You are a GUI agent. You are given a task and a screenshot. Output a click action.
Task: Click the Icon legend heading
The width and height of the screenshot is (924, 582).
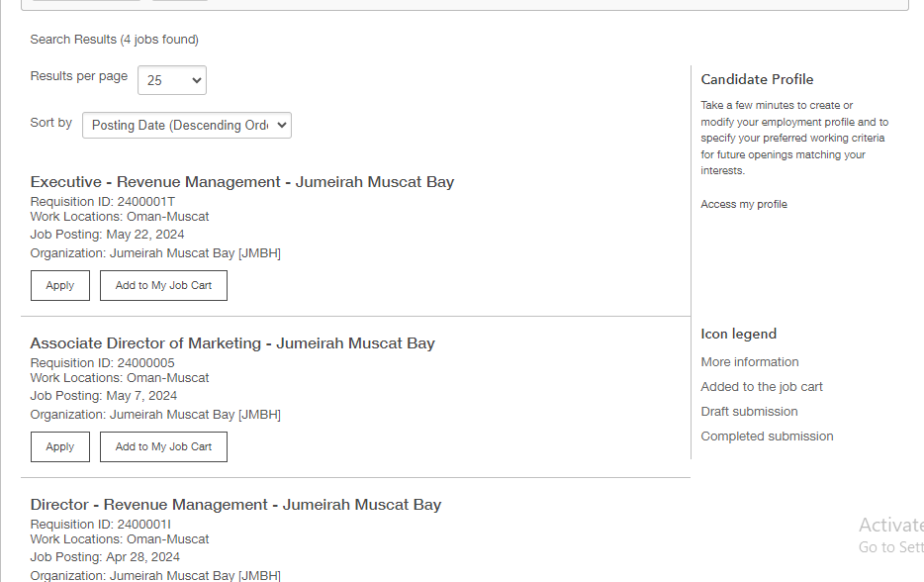(x=738, y=334)
